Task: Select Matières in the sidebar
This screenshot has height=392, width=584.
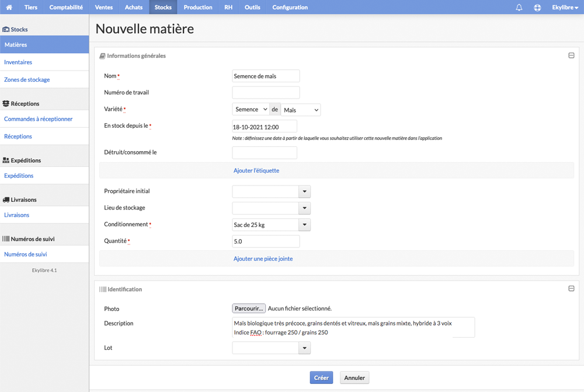Action: (x=44, y=45)
